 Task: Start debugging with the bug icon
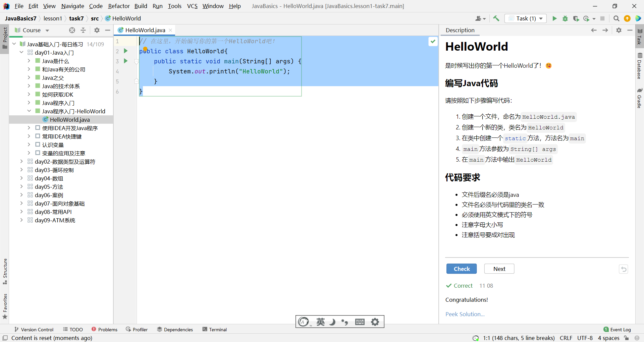pyautogui.click(x=565, y=18)
